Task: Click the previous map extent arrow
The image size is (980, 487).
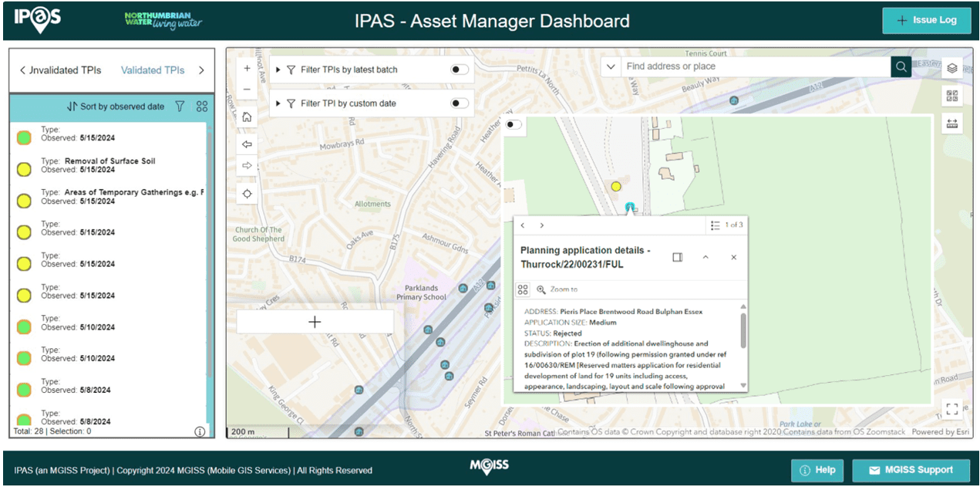Action: [x=247, y=144]
